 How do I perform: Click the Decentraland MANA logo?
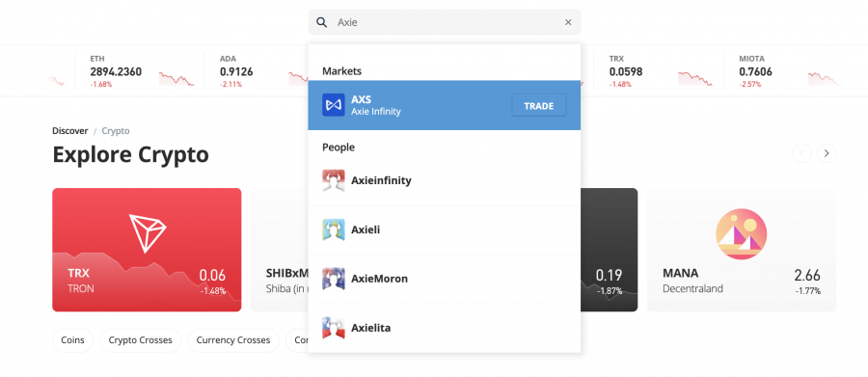pos(742,233)
